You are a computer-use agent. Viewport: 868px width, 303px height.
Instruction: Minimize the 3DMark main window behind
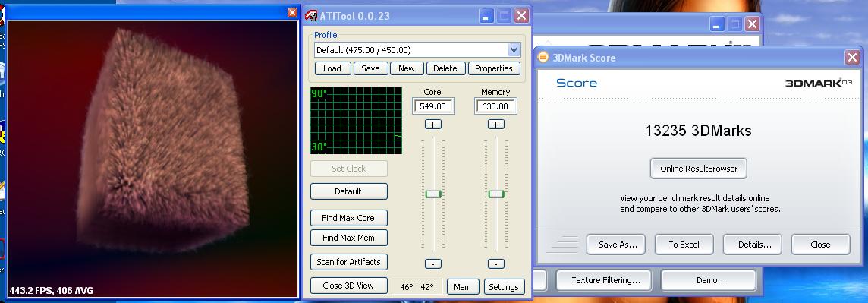pyautogui.click(x=718, y=24)
